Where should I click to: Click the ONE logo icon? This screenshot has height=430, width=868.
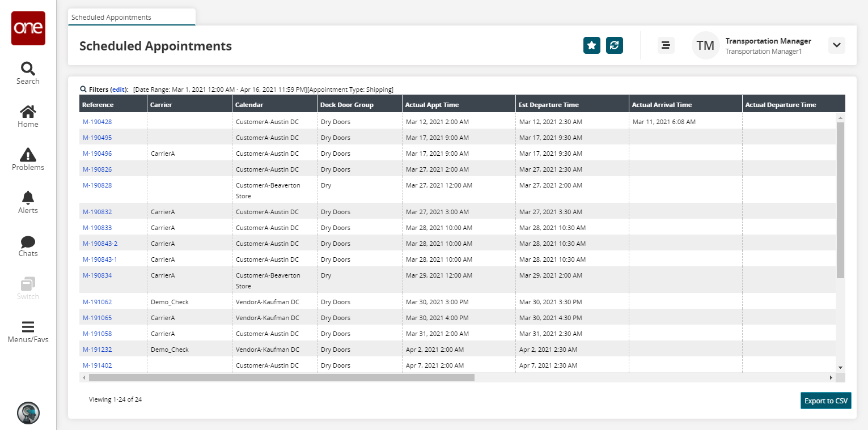point(28,28)
